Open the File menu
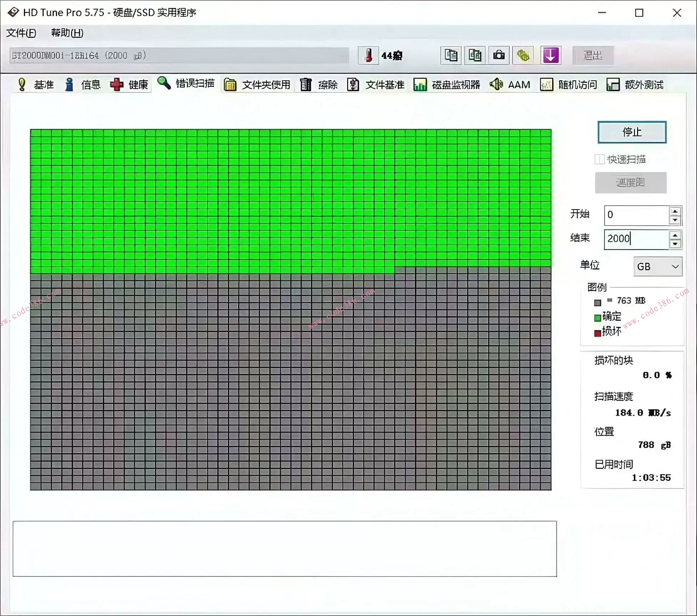 click(21, 33)
